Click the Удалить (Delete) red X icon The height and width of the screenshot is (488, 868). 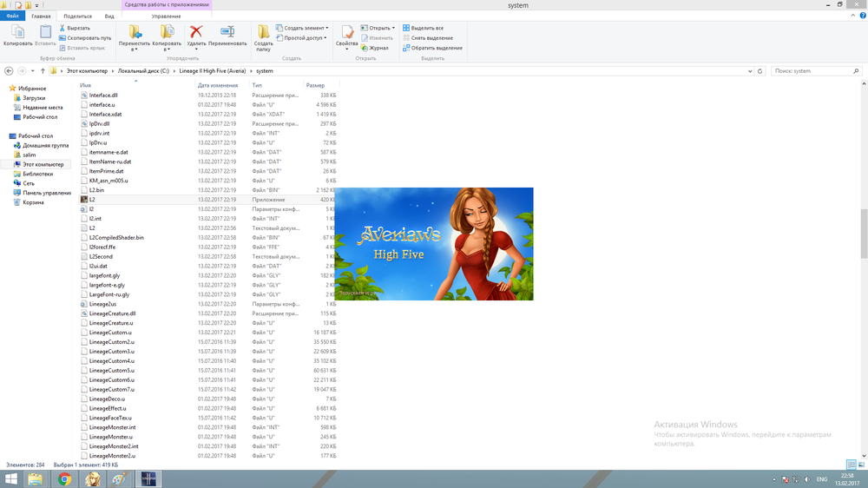click(x=196, y=32)
